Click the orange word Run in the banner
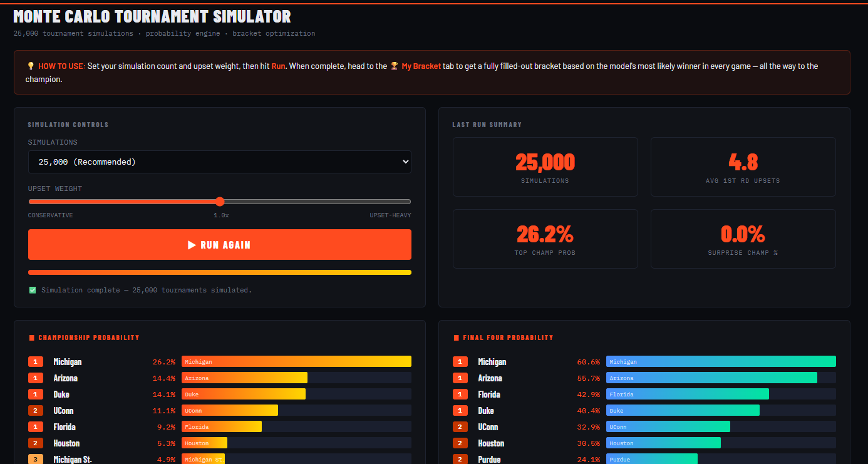Viewport: 868px width, 464px height. coord(278,66)
